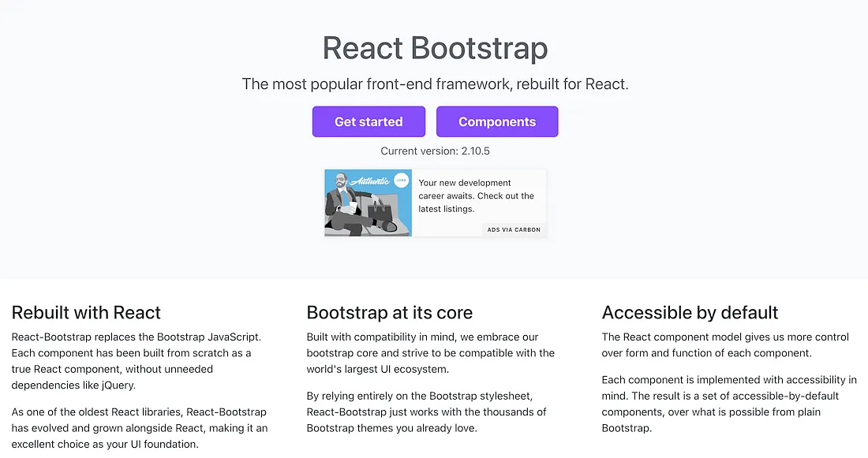Click the Get started button
This screenshot has height=458, width=868.
(x=369, y=121)
